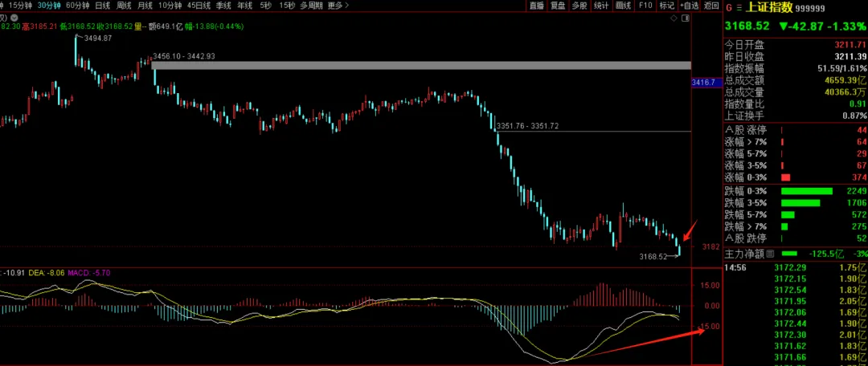Screen dimensions: 868x366
Task: Open the 统计 statistics button
Action: coord(601,6)
